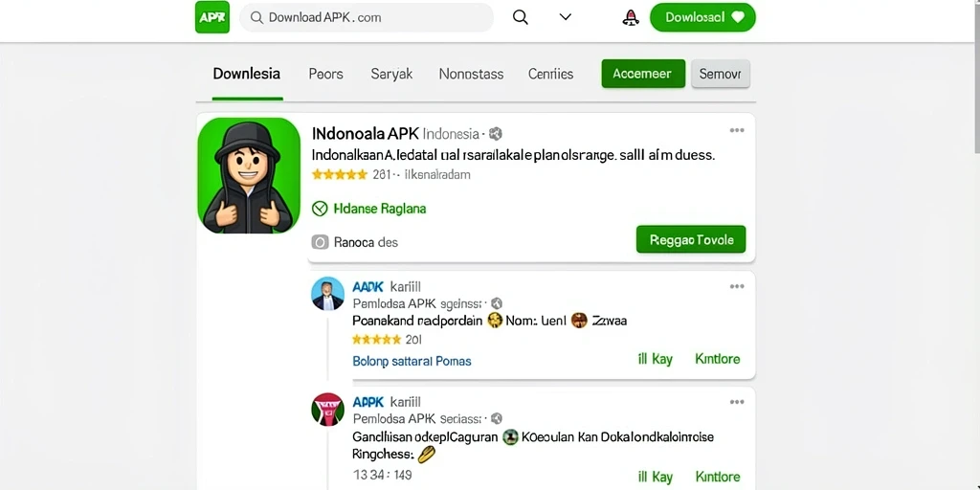
Task: Open three-dot menu on Indonoala APK card
Action: [737, 130]
